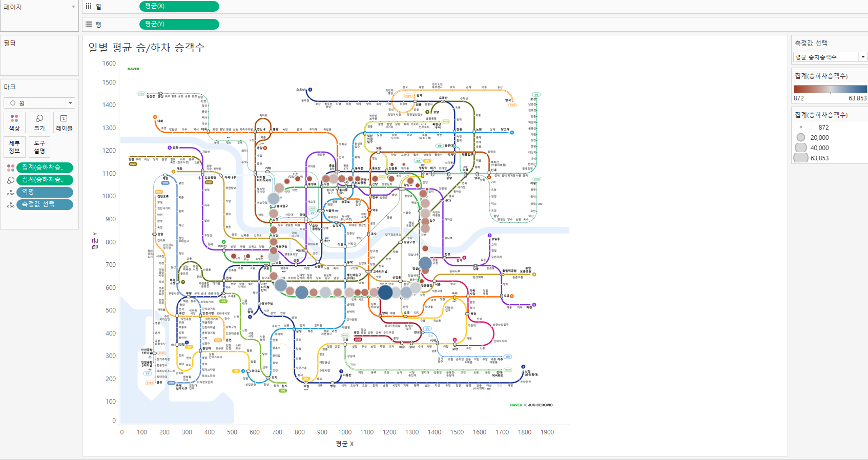The image size is (868, 460).
Task: Open the 색상 (color) marks card
Action: coord(14,122)
